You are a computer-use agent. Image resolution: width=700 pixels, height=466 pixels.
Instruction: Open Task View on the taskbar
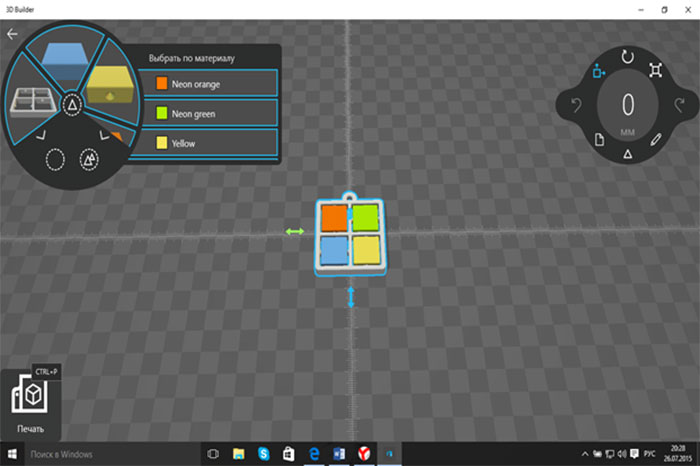pos(213,454)
